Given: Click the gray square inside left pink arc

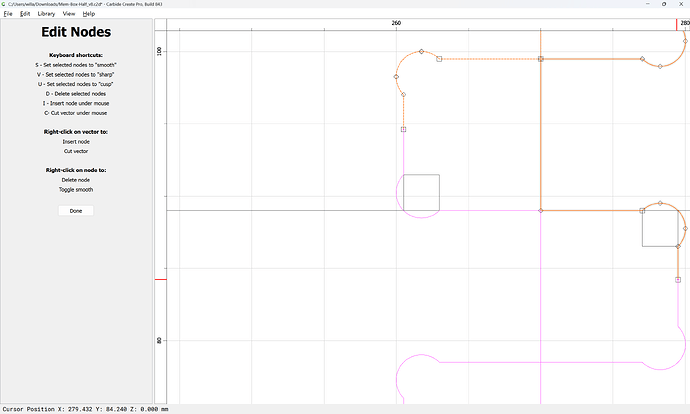Looking at the screenshot, I should coord(422,193).
